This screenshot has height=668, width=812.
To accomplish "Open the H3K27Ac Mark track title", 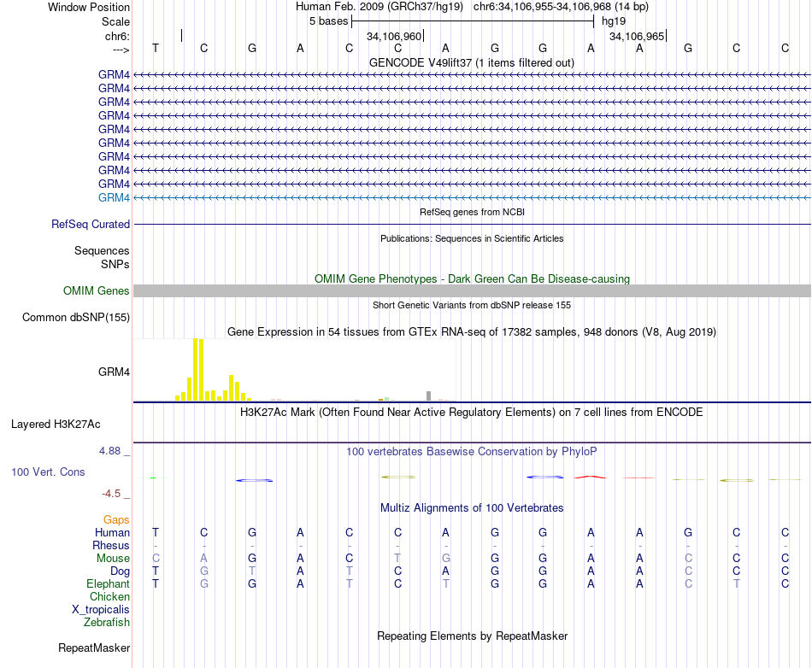I will point(472,413).
